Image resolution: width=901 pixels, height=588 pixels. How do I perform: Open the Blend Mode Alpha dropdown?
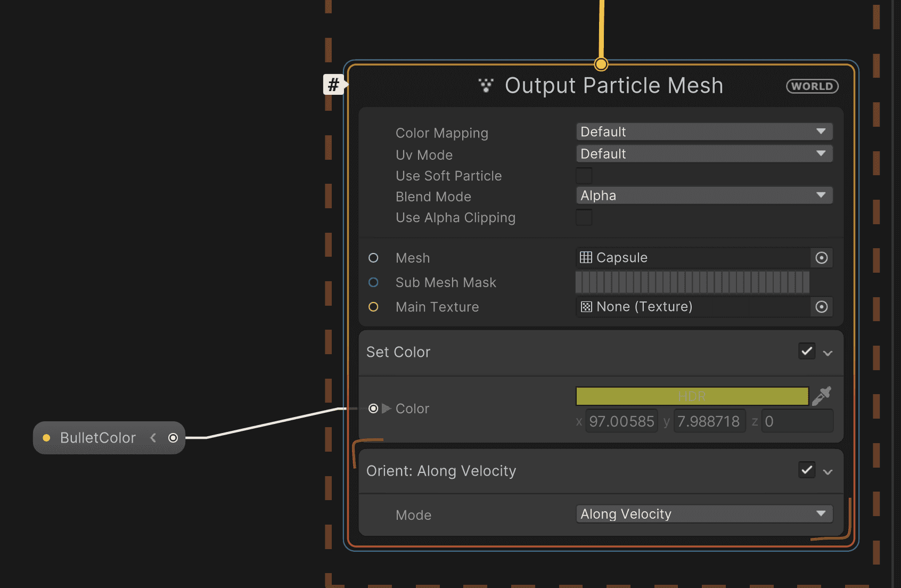704,195
